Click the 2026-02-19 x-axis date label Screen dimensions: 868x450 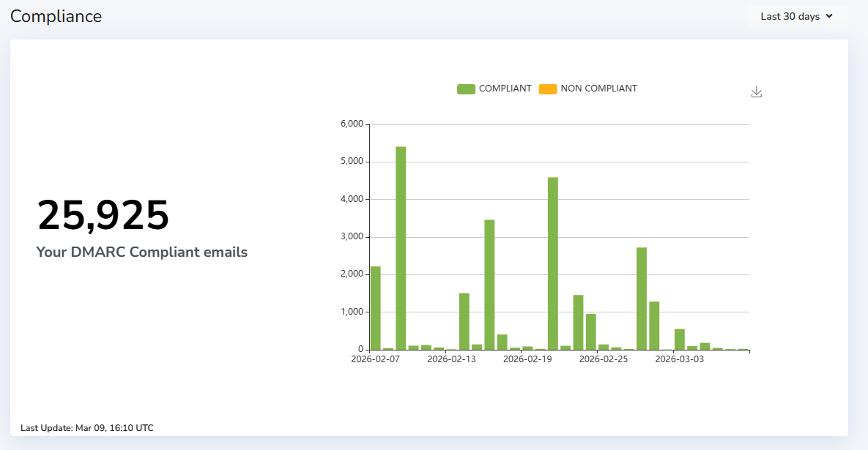click(527, 359)
